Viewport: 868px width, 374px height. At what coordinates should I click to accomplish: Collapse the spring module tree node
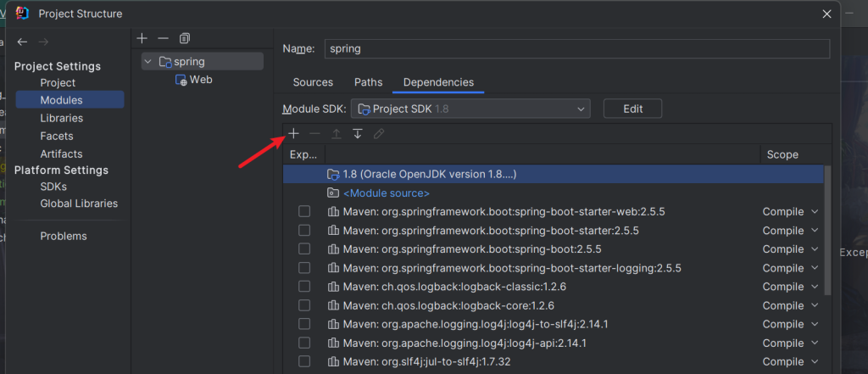(148, 62)
